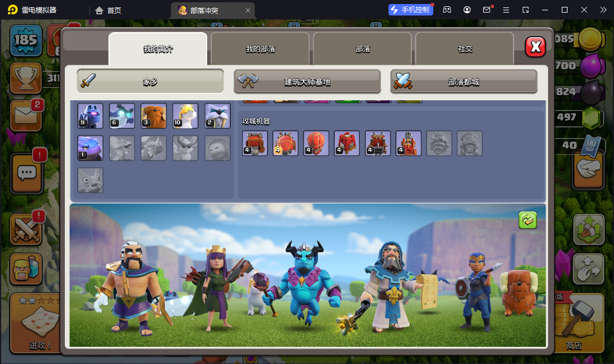Open the barbarian army overview icon
Viewport: 614px width, 364px height.
[x=26, y=269]
